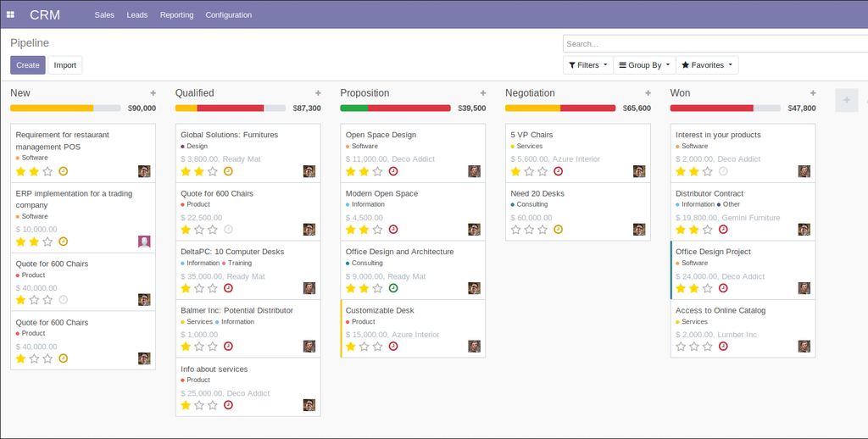
Task: Click the quick-add plus in Qualified column
Action: pos(319,93)
